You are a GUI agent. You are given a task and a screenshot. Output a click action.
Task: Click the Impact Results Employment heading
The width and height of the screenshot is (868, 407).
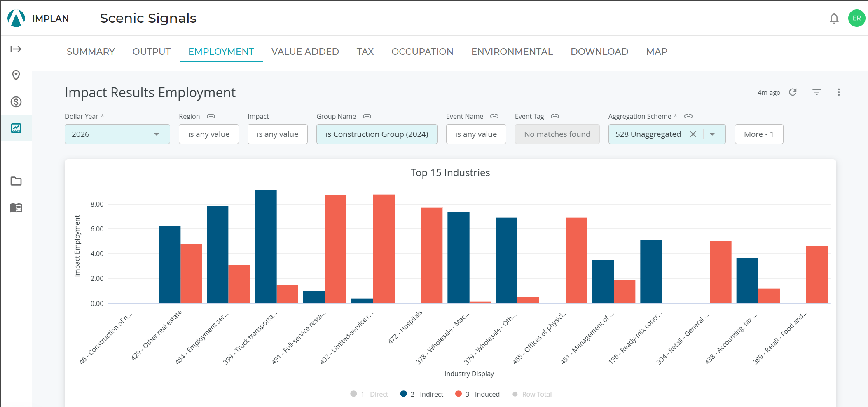pyautogui.click(x=150, y=93)
